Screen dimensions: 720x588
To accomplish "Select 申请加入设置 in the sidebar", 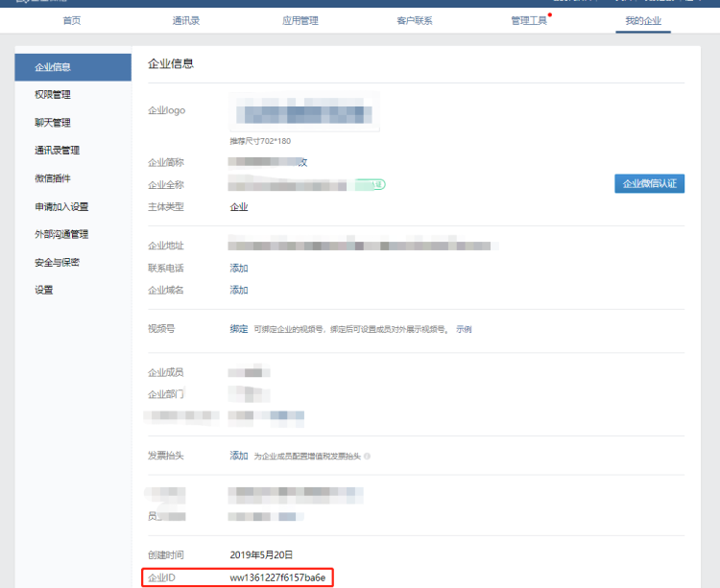I will pyautogui.click(x=61, y=206).
